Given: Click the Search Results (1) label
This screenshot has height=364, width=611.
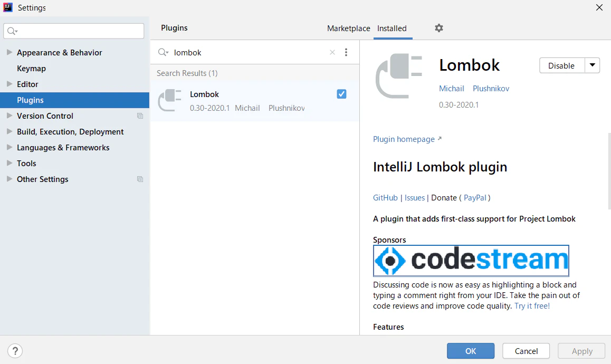Looking at the screenshot, I should (187, 73).
